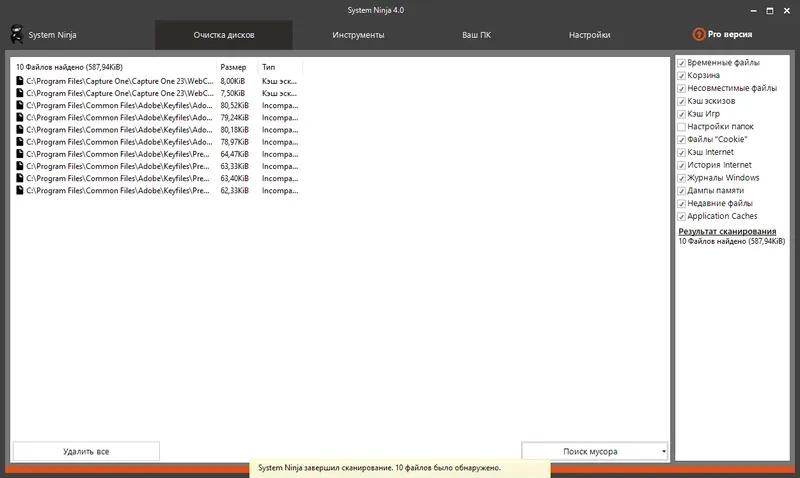Click file icon of the 78,97KiB row
The height and width of the screenshot is (478, 800).
[x=19, y=142]
